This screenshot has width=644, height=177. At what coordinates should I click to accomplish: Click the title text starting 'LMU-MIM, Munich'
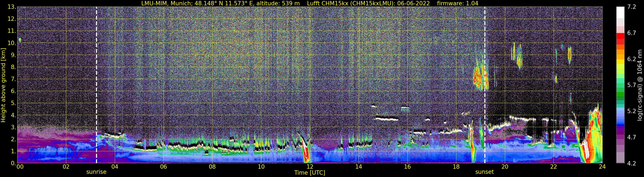point(310,3)
